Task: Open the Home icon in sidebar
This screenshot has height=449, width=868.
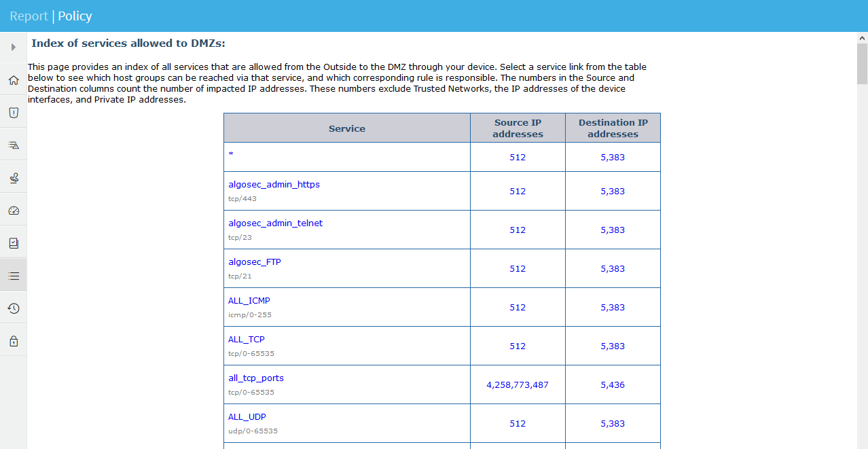Action: pos(14,80)
